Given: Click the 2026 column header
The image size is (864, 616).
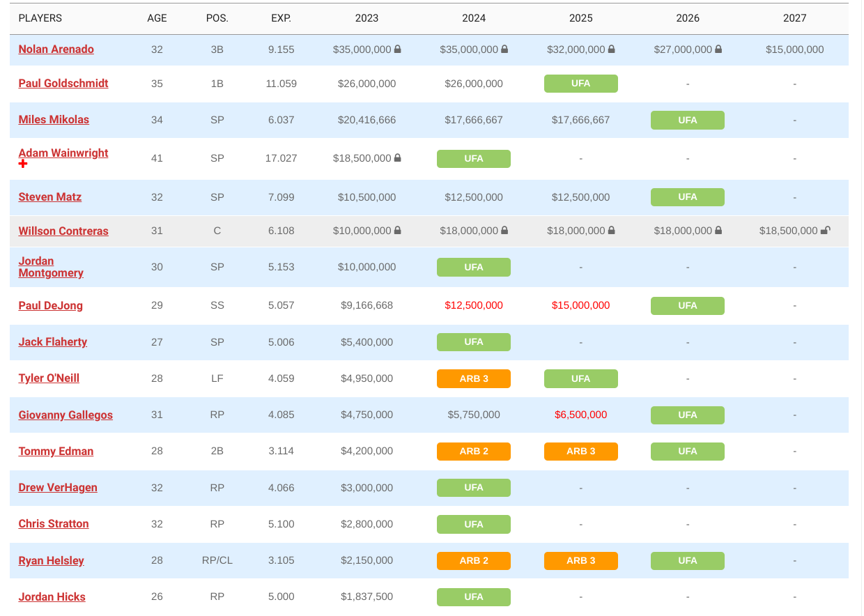Looking at the screenshot, I should (688, 18).
